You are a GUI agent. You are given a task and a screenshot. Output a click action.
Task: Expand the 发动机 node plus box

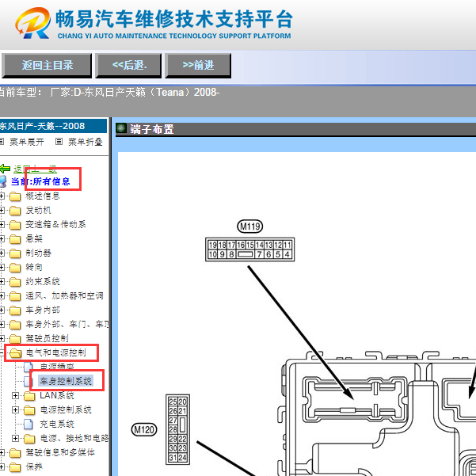click(2, 211)
